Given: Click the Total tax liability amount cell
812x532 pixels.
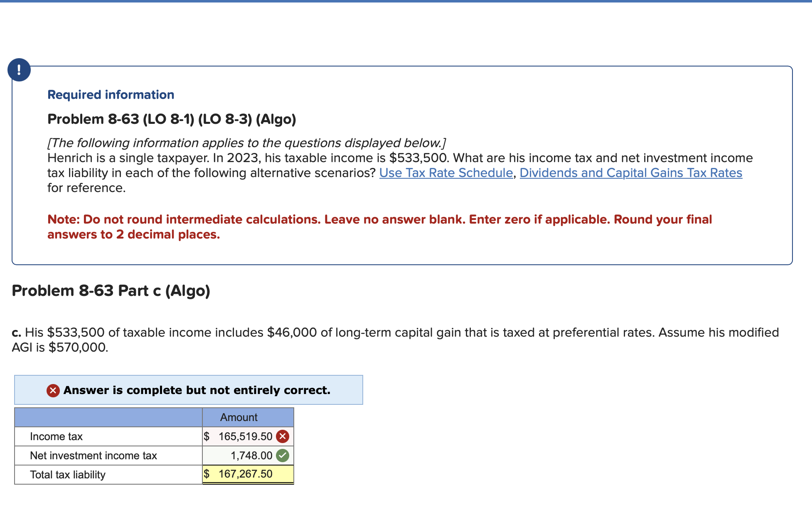Looking at the screenshot, I should pyautogui.click(x=248, y=474).
